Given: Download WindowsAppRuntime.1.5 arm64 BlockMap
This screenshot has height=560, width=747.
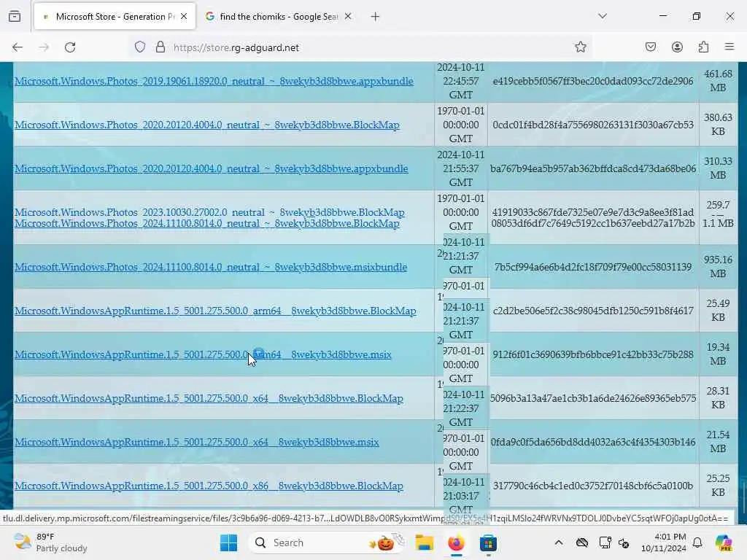Looking at the screenshot, I should coord(215,311).
